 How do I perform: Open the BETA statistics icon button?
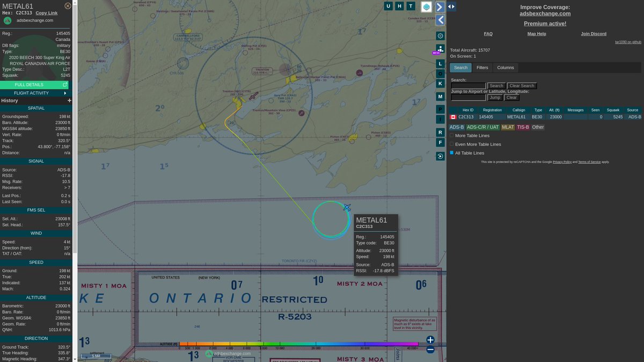440,49
